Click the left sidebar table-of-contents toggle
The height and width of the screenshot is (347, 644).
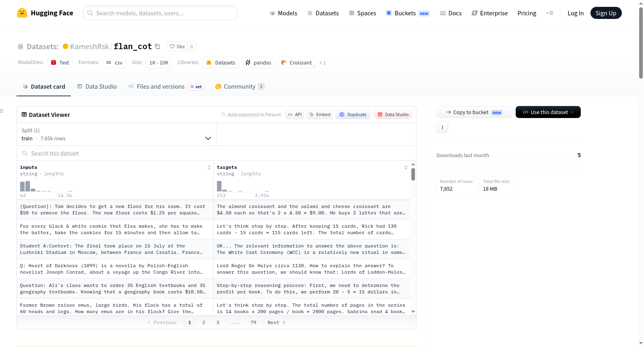click(x=2, y=111)
